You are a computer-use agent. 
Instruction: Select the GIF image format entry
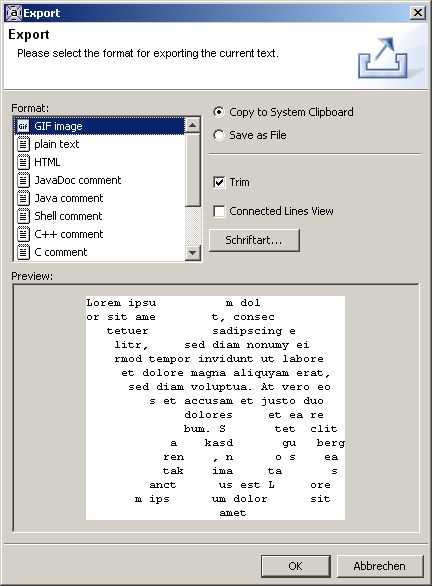99,126
